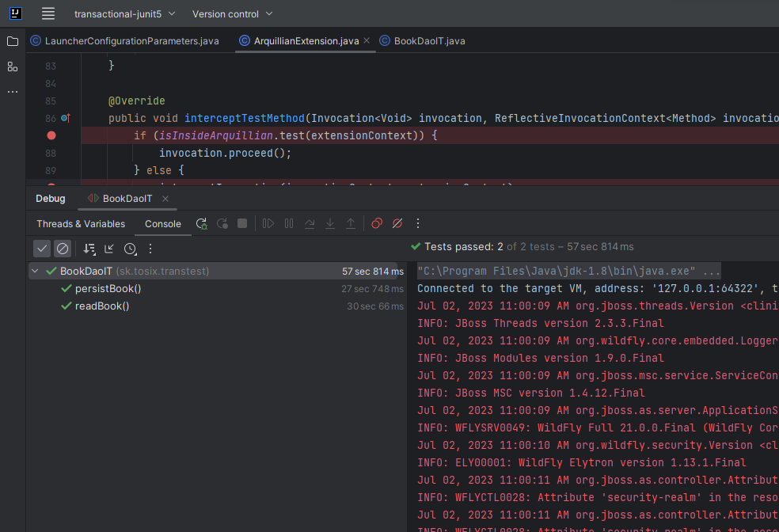Select the Resume Program icon
This screenshot has height=532, width=779.
(269, 223)
